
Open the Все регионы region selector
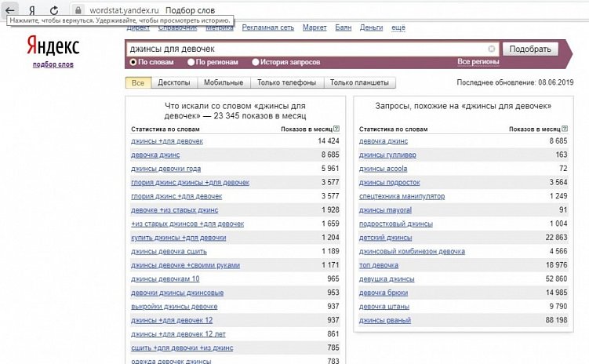click(x=478, y=62)
